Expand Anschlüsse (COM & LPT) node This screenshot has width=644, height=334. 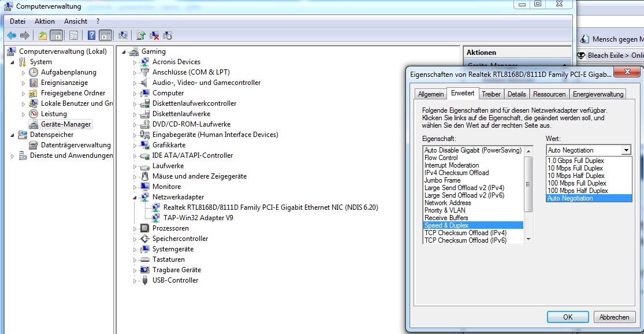pyautogui.click(x=135, y=73)
